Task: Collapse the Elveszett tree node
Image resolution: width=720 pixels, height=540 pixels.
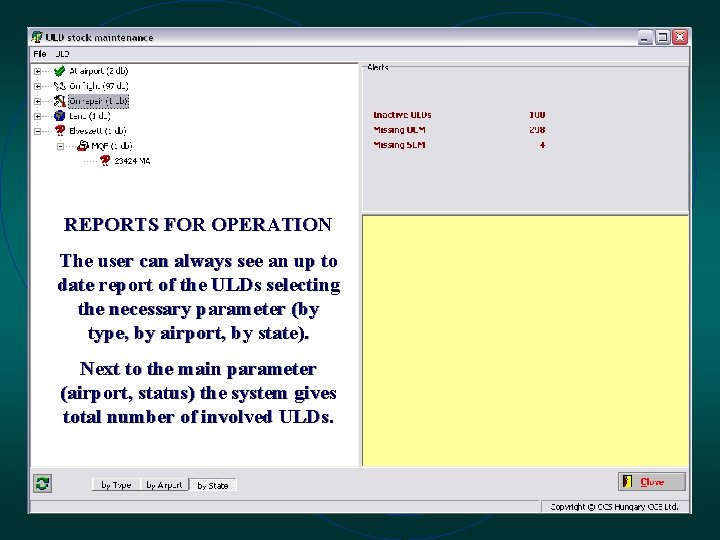Action: 38,131
